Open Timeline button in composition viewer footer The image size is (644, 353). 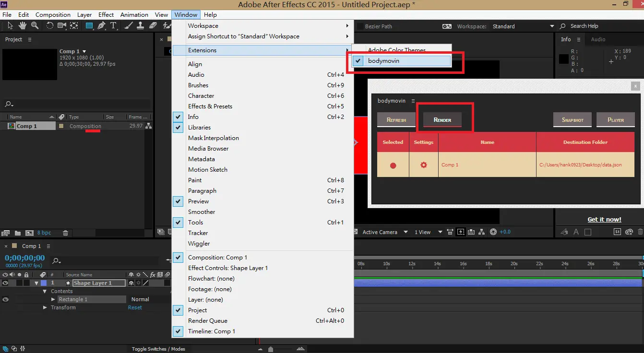(471, 232)
